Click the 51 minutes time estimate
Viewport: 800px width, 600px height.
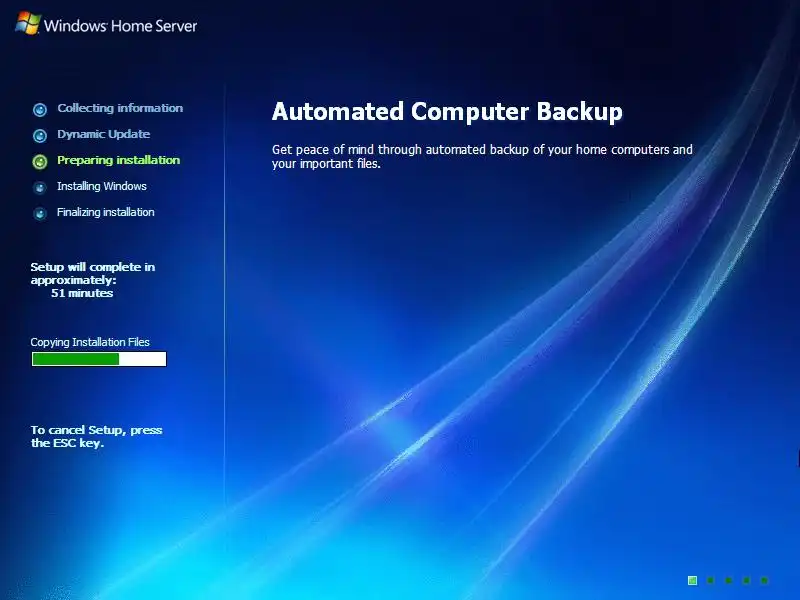pos(82,293)
